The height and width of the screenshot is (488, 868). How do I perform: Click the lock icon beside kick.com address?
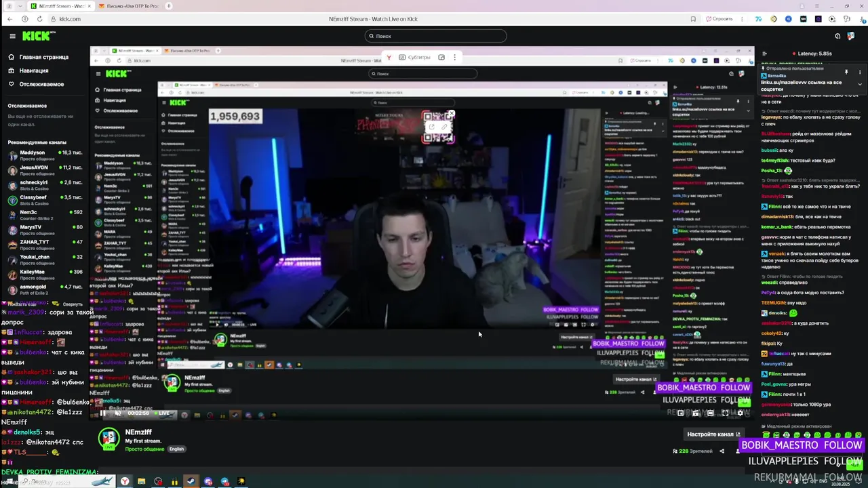(54, 19)
